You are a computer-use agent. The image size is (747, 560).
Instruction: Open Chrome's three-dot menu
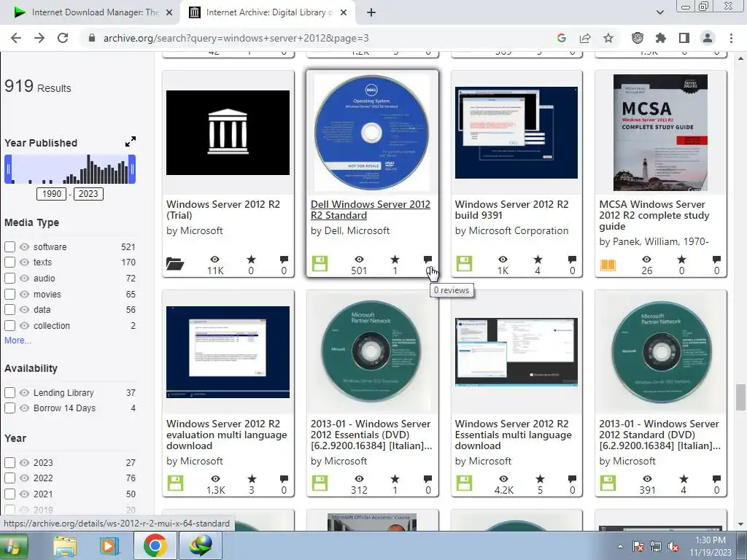tap(731, 38)
